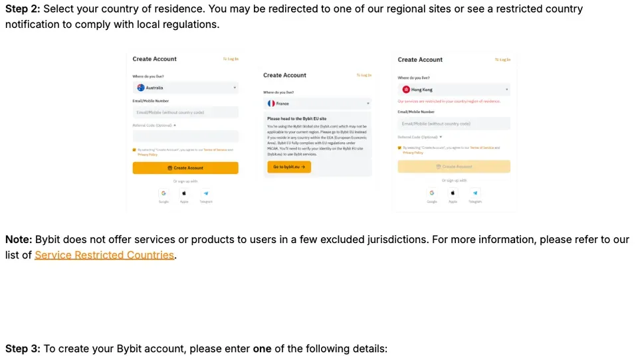
Task: Click the Google sign-up icon in Hong Kong form
Action: point(432,193)
